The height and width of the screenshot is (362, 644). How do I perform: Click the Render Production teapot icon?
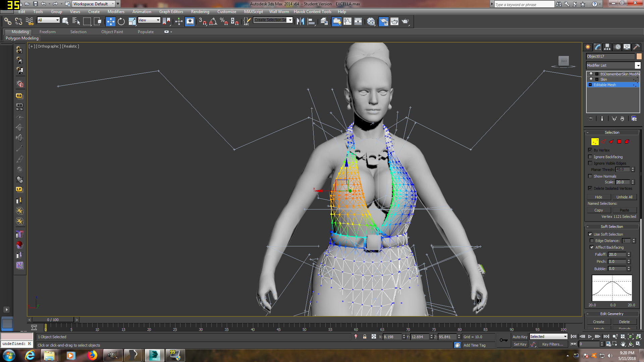pyautogui.click(x=406, y=21)
